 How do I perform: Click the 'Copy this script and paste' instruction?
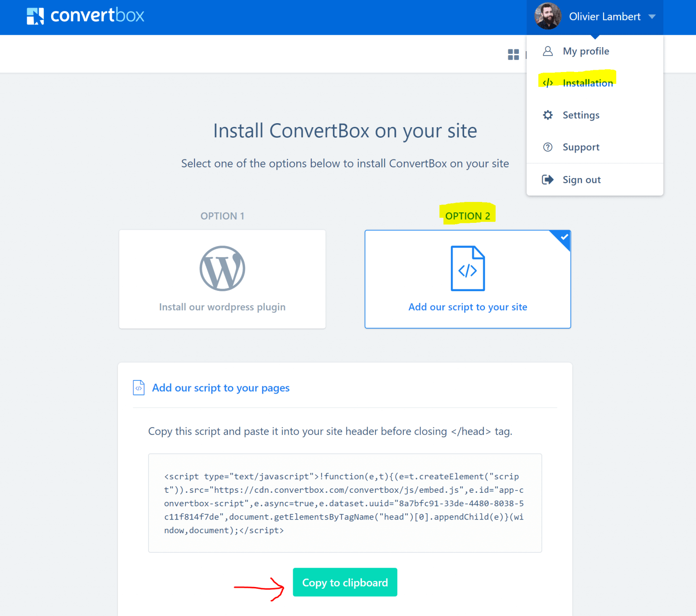[330, 431]
